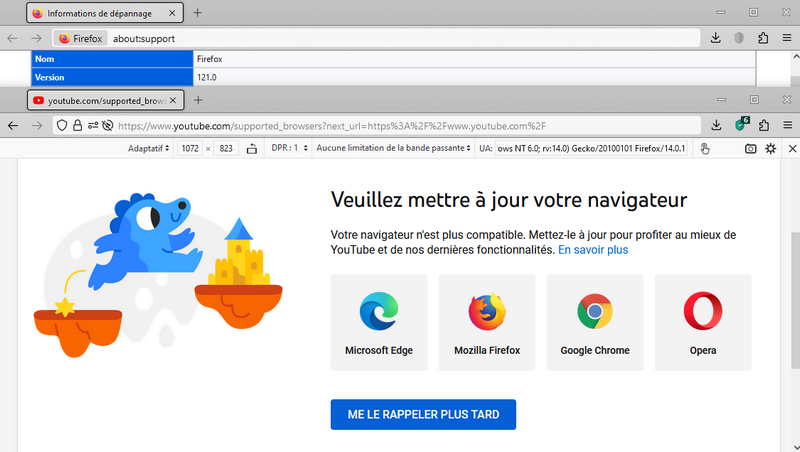Expand the Adaptatif device dropdown
Image resolution: width=800 pixels, height=452 pixels.
click(x=149, y=148)
